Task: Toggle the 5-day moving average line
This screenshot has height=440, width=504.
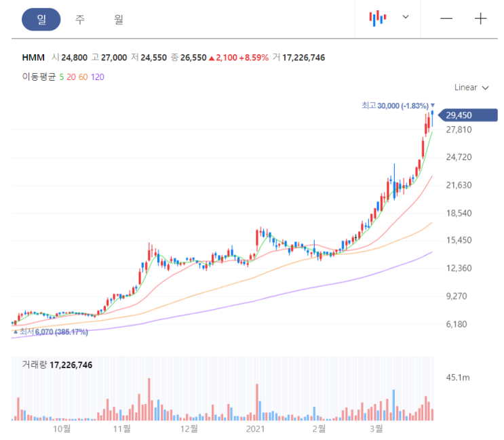Action: coord(62,77)
